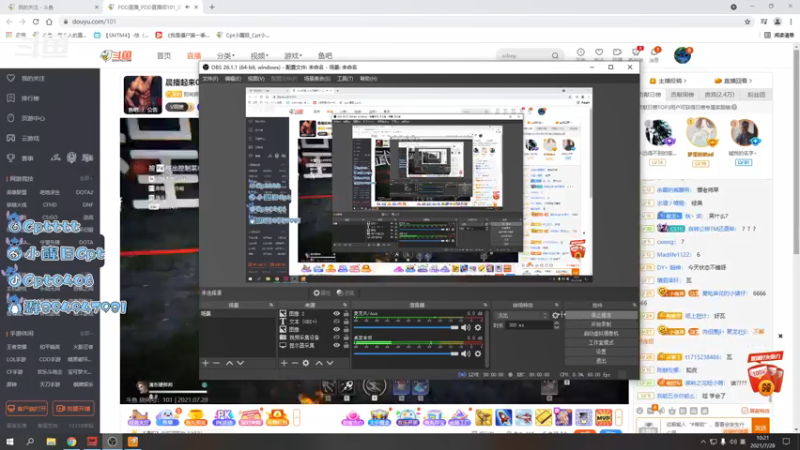Pop out the 混音器 dock panel
The height and width of the screenshot is (450, 800).
(x=485, y=305)
